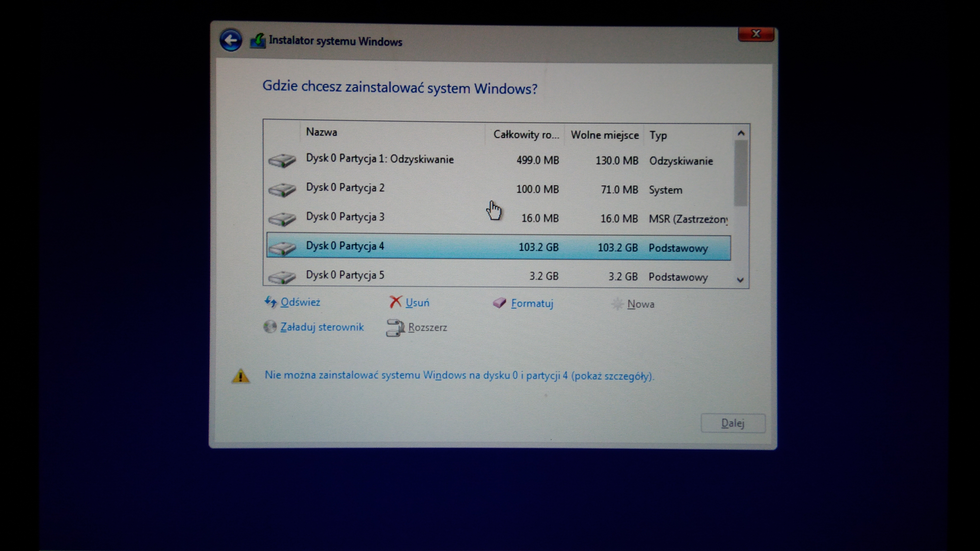Select the Dysk 0 Partycja 3 row

tap(498, 218)
